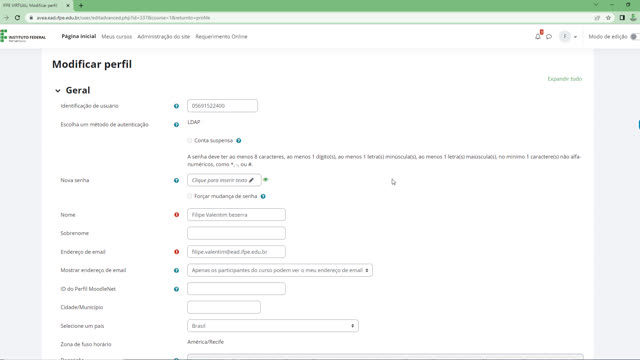Click Endereço de email input field
640x360 pixels.
pos(236,252)
